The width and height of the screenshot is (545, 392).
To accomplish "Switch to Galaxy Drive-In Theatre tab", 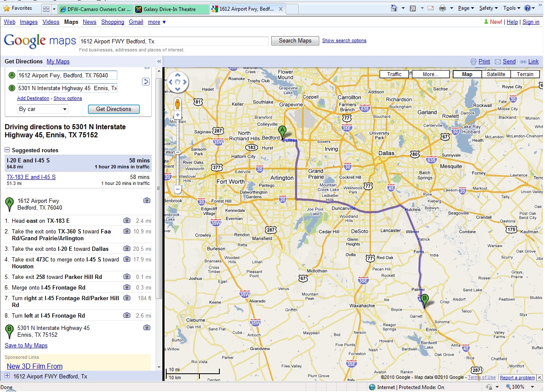I will pos(171,9).
